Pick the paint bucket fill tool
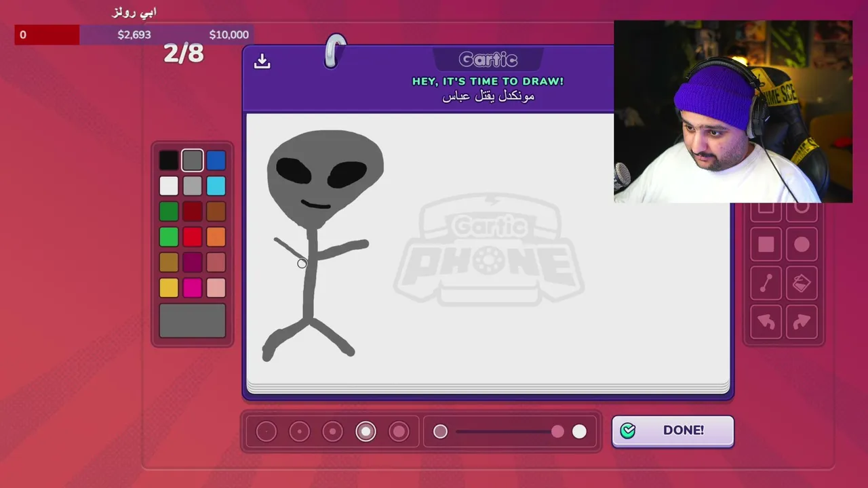 [x=802, y=283]
